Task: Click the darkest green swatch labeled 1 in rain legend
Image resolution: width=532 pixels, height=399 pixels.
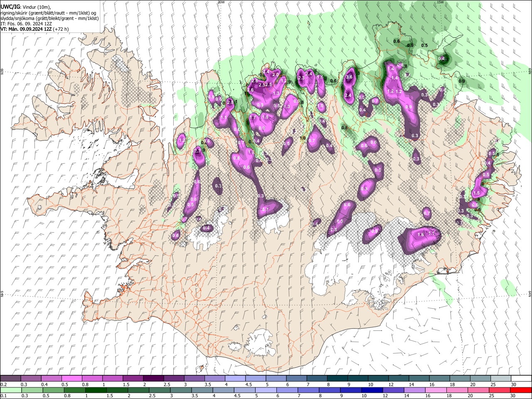Action: (x=96, y=390)
